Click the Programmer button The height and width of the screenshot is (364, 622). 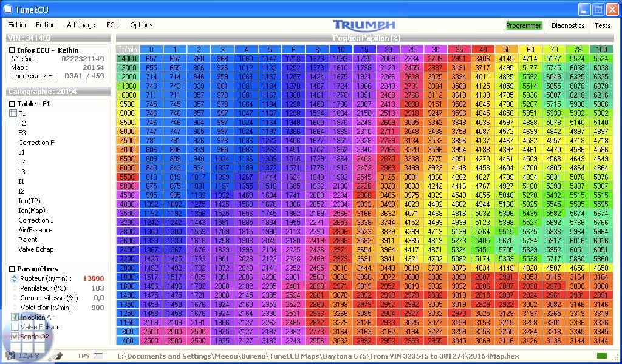pyautogui.click(x=524, y=25)
